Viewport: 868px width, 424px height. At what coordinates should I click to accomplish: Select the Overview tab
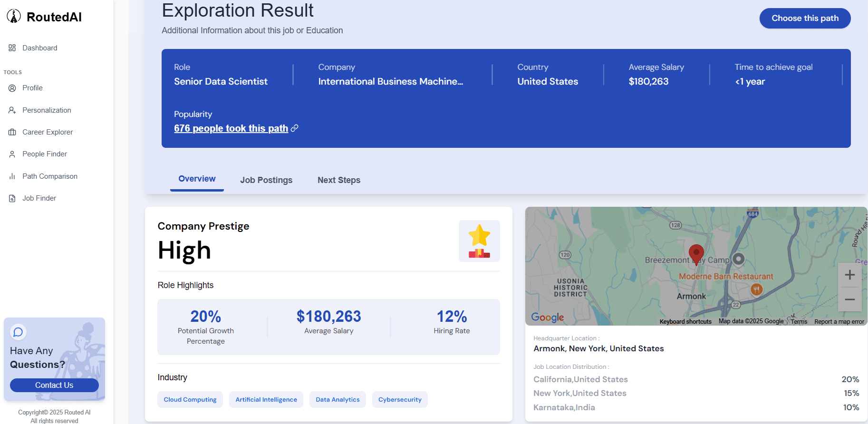197,179
